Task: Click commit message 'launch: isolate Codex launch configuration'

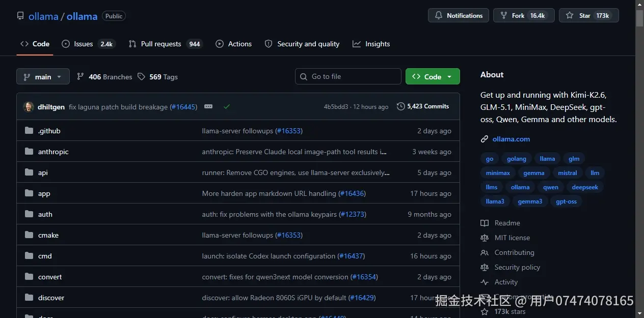Action: click(269, 256)
